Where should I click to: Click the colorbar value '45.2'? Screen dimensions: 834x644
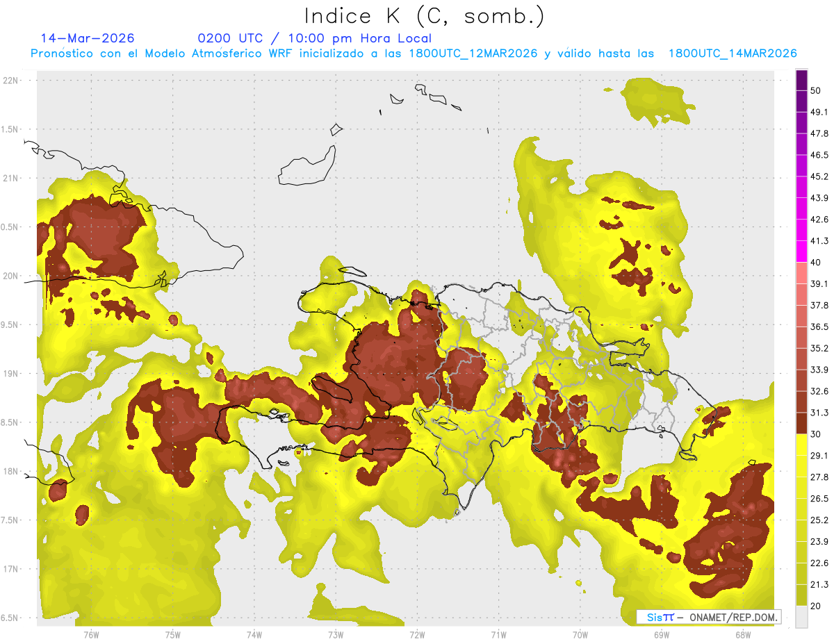(x=819, y=176)
